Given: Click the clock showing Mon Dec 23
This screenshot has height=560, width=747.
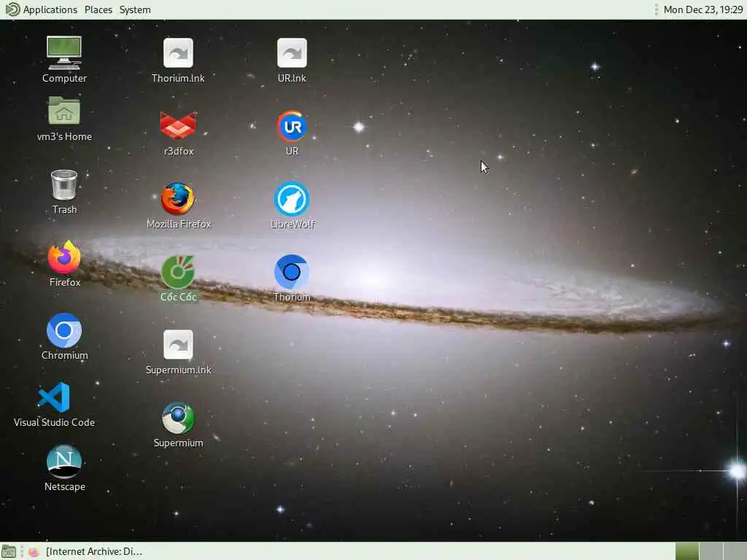Looking at the screenshot, I should [703, 9].
